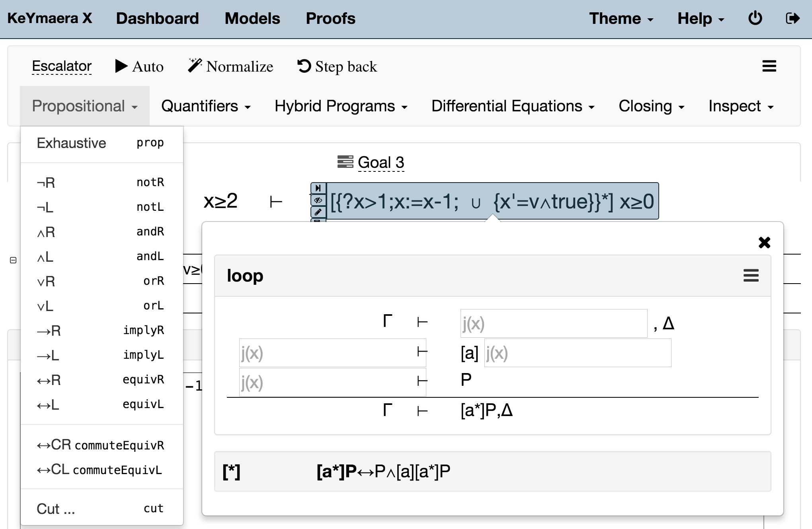The image size is (812, 529).
Task: Choose the Cut ... menu entry
Action: pyautogui.click(x=100, y=508)
